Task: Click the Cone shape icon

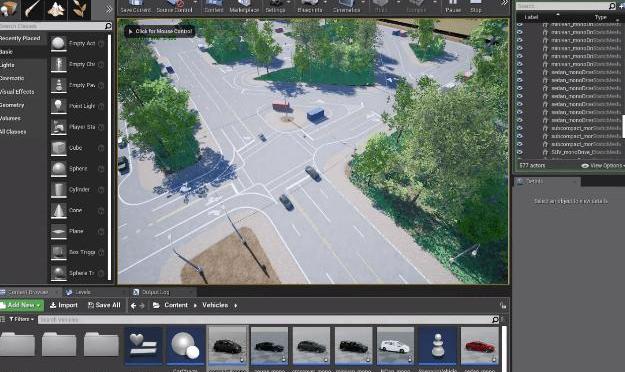Action: pyautogui.click(x=58, y=210)
